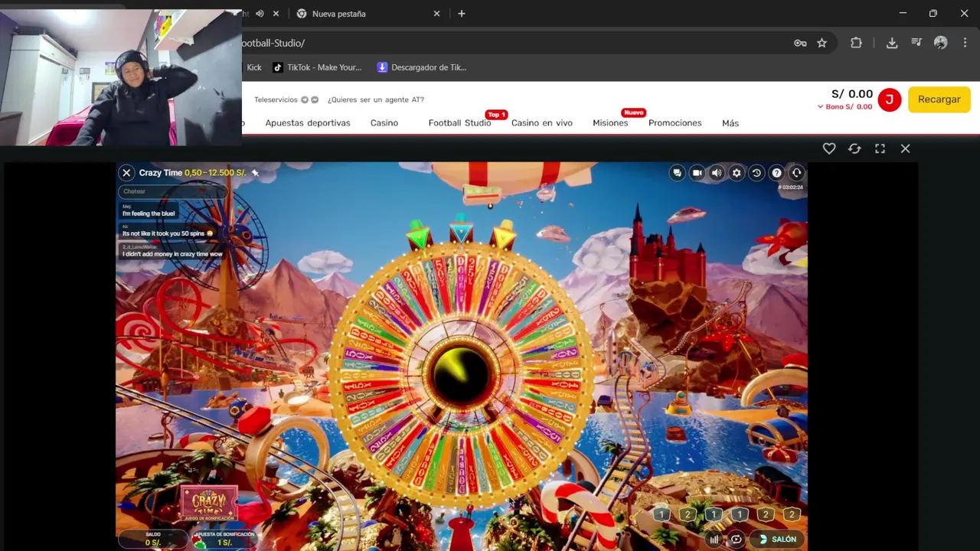Click the Nuevo badge on Misiones
980x551 pixels.
(x=633, y=112)
